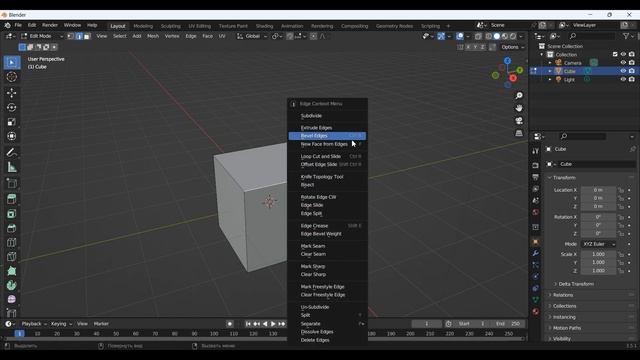The height and width of the screenshot is (360, 640).
Task: Click the pan view hand icon
Action: [519, 108]
